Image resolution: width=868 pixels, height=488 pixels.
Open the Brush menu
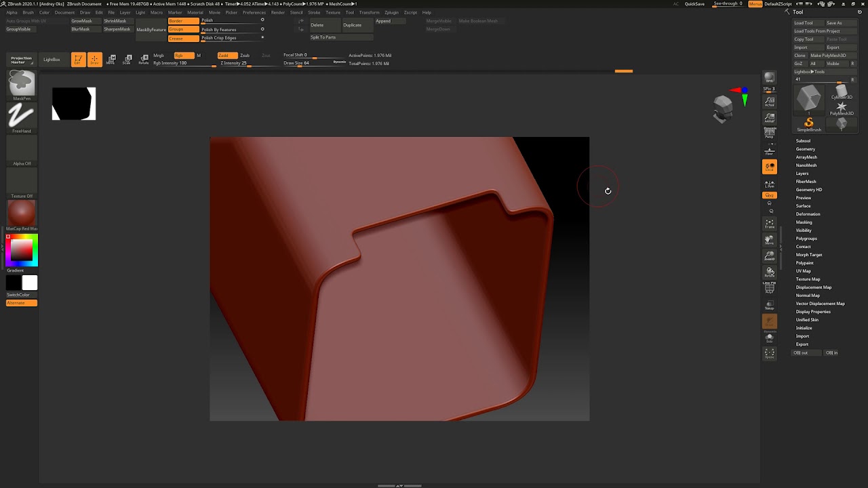coord(28,12)
